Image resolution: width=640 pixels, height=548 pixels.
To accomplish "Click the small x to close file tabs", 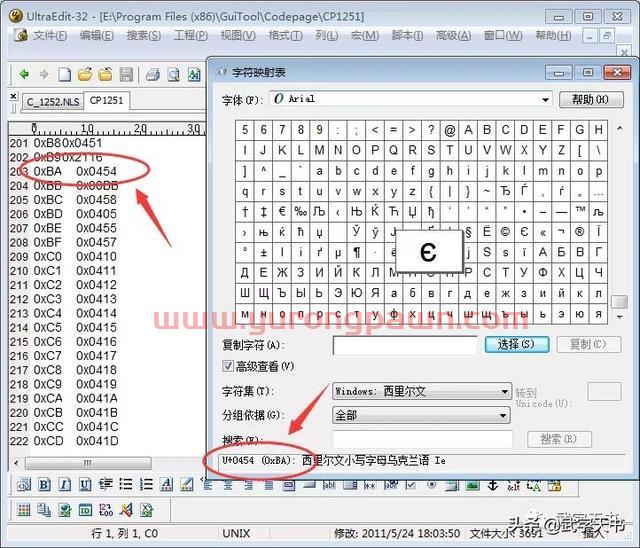I will click(x=13, y=96).
